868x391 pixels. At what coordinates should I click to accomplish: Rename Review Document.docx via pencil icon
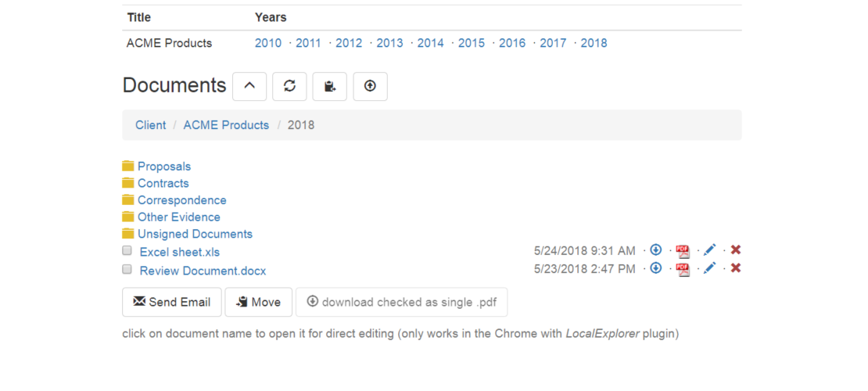coord(710,268)
